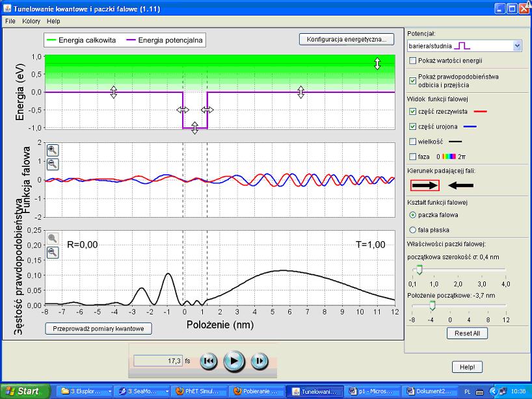
Task: Switch to Dokument2 Word taskbar item
Action: (429, 392)
